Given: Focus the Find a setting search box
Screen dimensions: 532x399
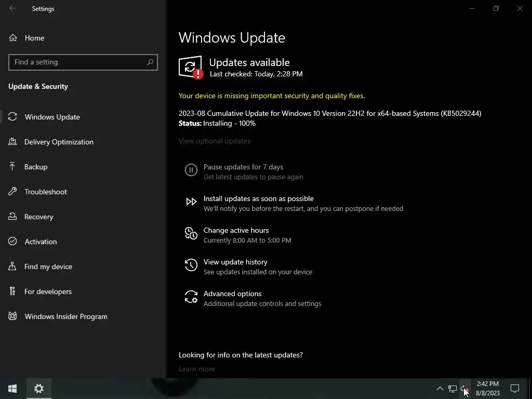Looking at the screenshot, I should pyautogui.click(x=83, y=62).
